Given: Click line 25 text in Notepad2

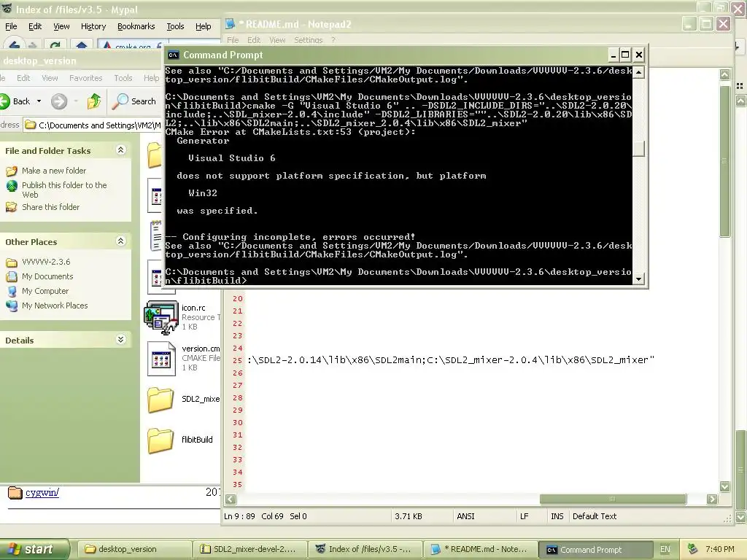Looking at the screenshot, I should point(451,360).
